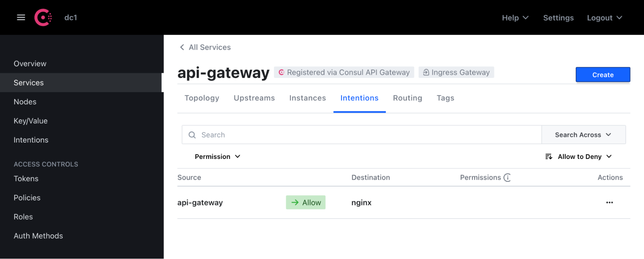Click the Permissions info icon
Image resolution: width=644 pixels, height=259 pixels.
[507, 177]
